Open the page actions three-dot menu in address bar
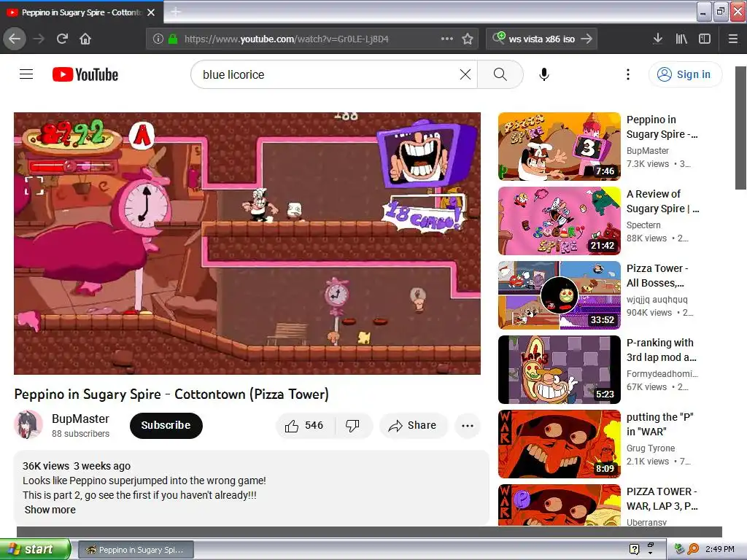747x560 pixels. 447,39
